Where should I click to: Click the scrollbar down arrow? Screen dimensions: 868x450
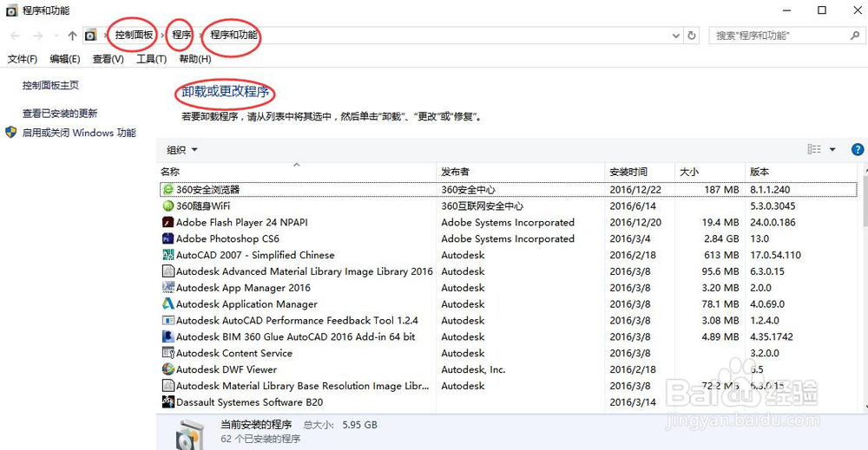tap(865, 407)
